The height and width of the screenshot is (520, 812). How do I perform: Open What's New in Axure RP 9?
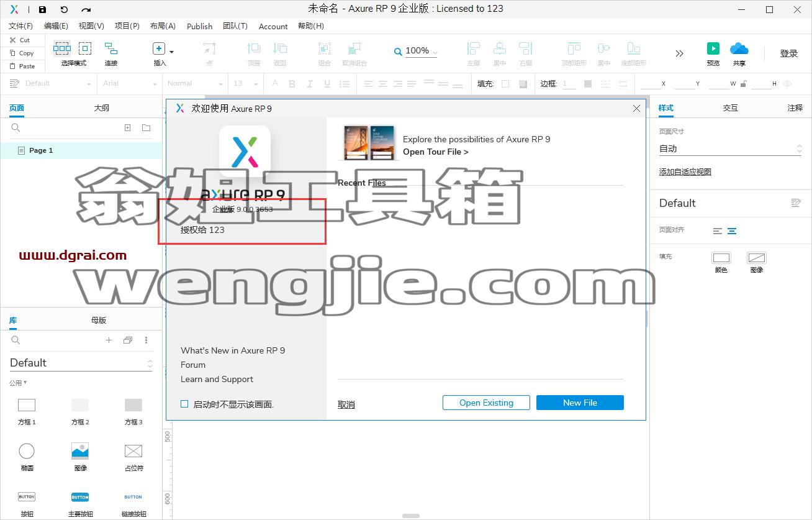(233, 350)
